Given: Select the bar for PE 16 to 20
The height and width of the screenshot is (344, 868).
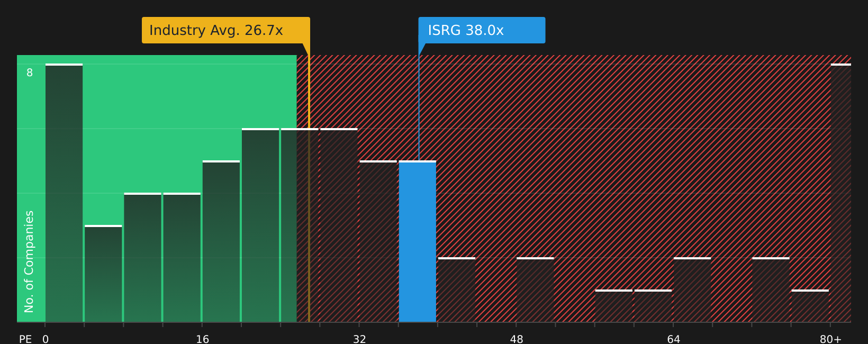Looking at the screenshot, I should click(x=221, y=241).
